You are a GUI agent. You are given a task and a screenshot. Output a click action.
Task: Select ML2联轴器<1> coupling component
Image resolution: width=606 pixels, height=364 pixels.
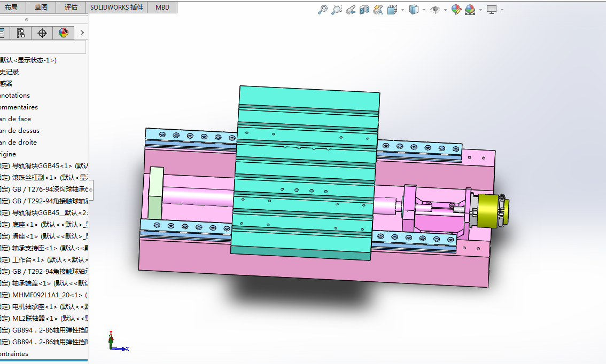pos(44,319)
